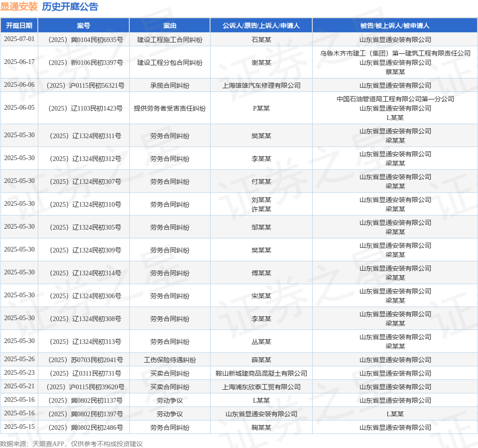Click case number (2025)辽1103民初1423号
This screenshot has height=448, width=478.
click(84, 108)
